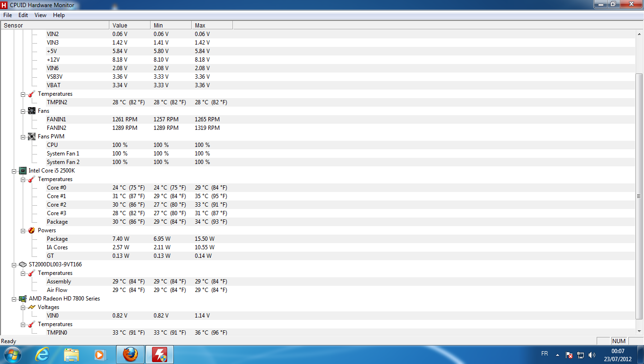This screenshot has height=364, width=644.
Task: Collapse the AMD Radeon HD 7800 Series node
Action: [x=14, y=299]
